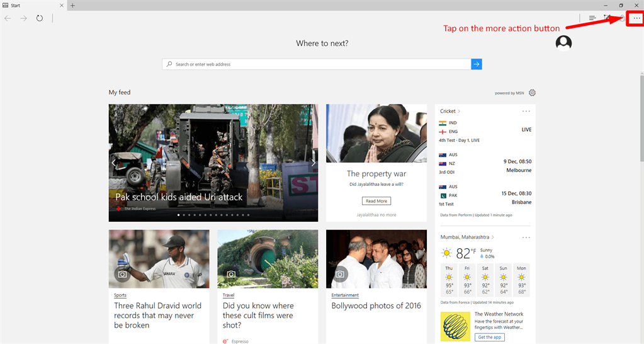Click The Weather Network logo
This screenshot has height=344, width=644.
[456, 327]
